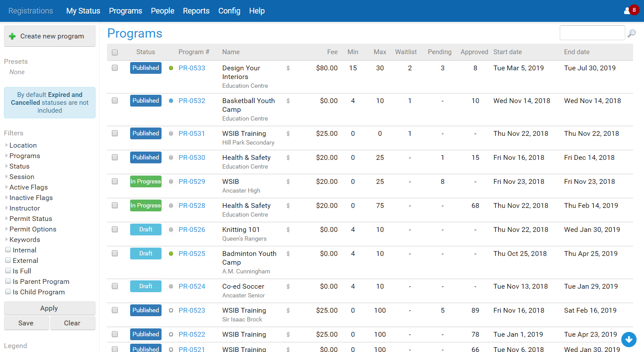Expand the Active Flags filter
This screenshot has height=352, width=644.
click(x=26, y=187)
